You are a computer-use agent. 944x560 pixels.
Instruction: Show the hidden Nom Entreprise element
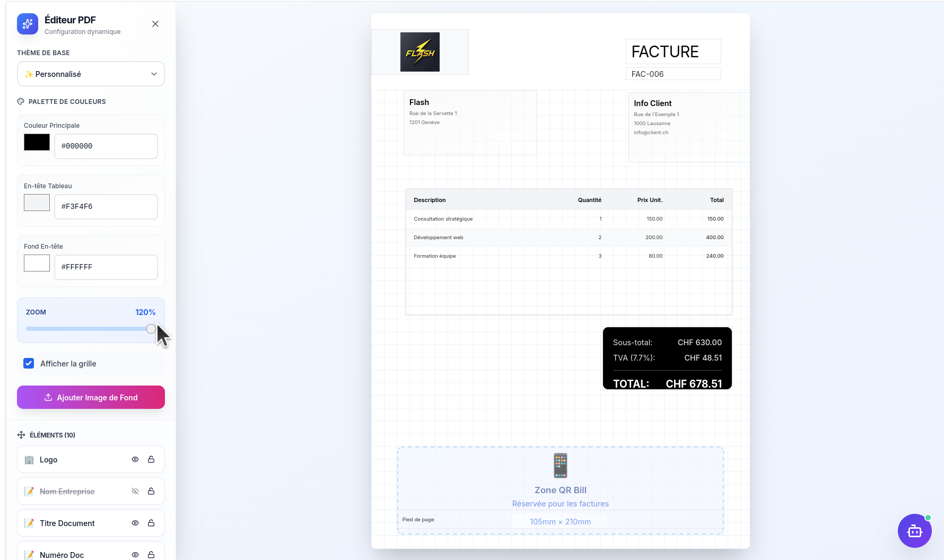135,491
